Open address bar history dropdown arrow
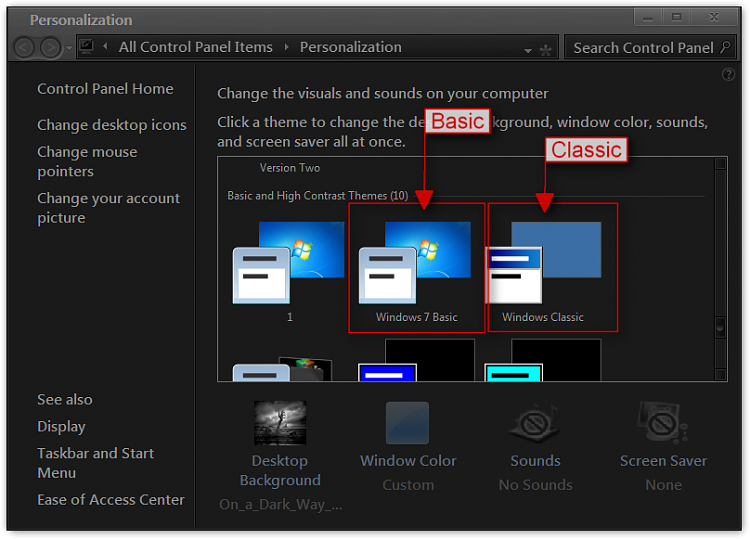Image resolution: width=750 pixels, height=539 pixels. (x=528, y=50)
